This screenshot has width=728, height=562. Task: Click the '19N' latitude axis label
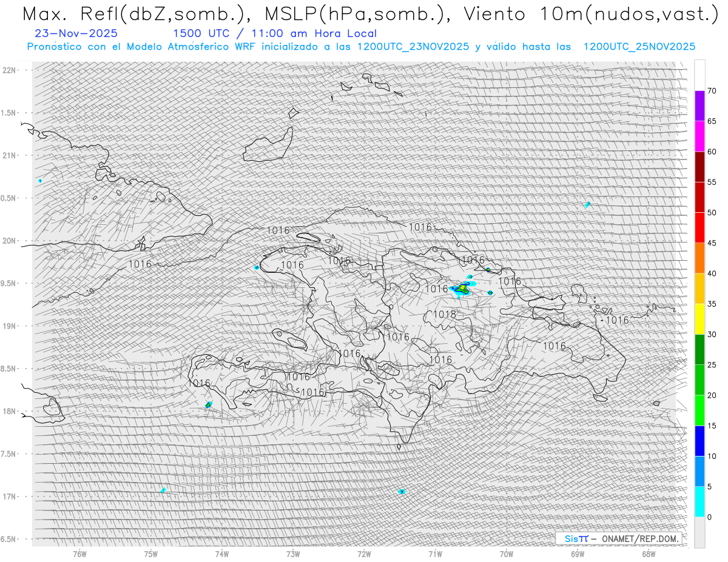(x=9, y=326)
